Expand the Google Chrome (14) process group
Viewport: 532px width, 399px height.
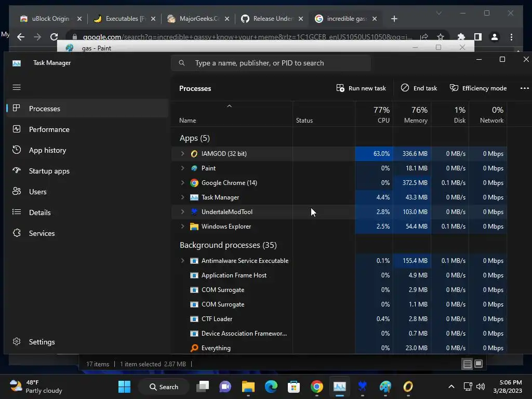(x=182, y=183)
